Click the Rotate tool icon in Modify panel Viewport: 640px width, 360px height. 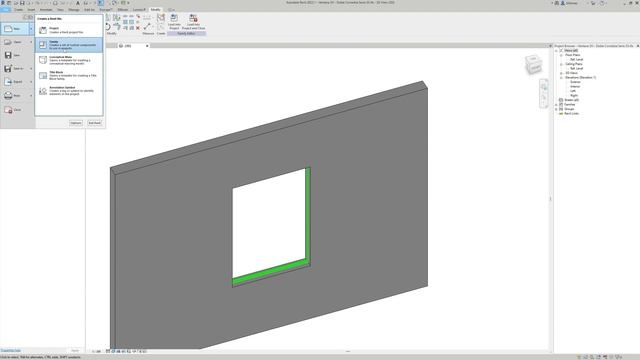pos(107,27)
